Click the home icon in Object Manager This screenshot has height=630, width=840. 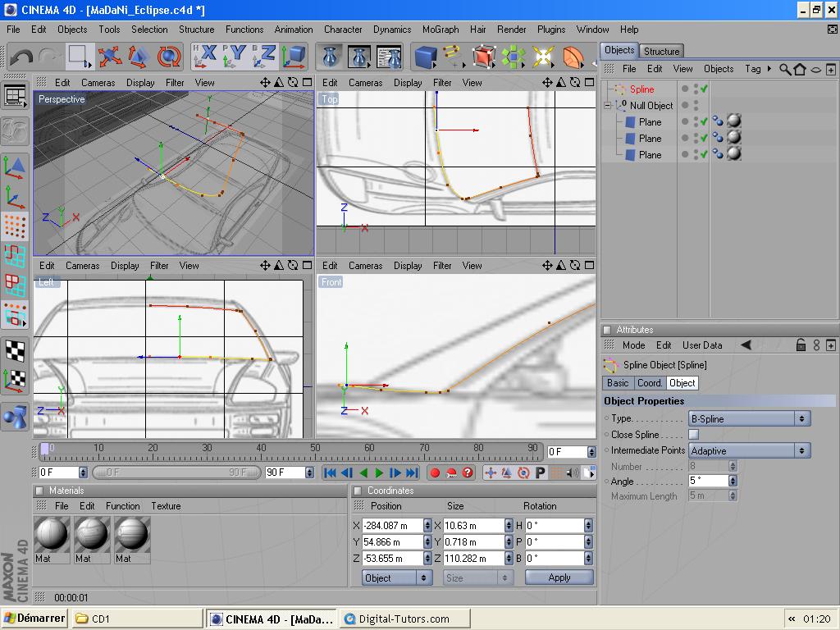click(800, 69)
